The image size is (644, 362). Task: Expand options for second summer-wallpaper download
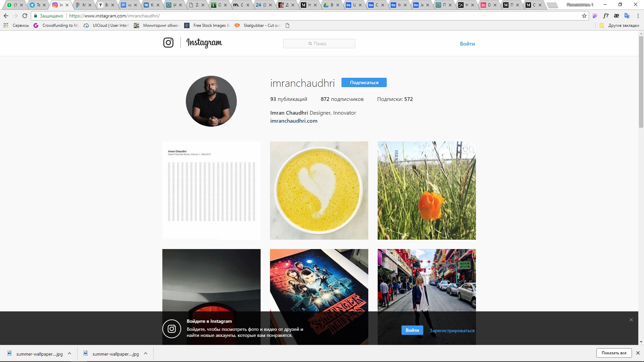(146, 353)
